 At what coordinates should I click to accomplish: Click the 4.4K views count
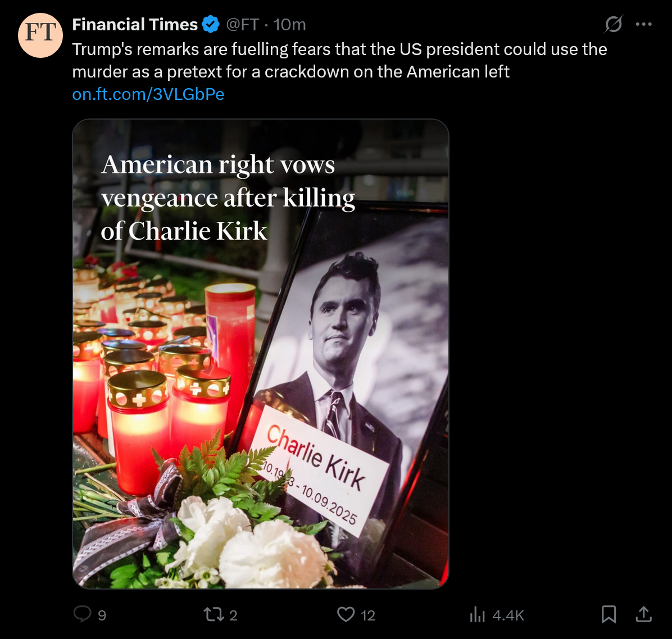(508, 615)
